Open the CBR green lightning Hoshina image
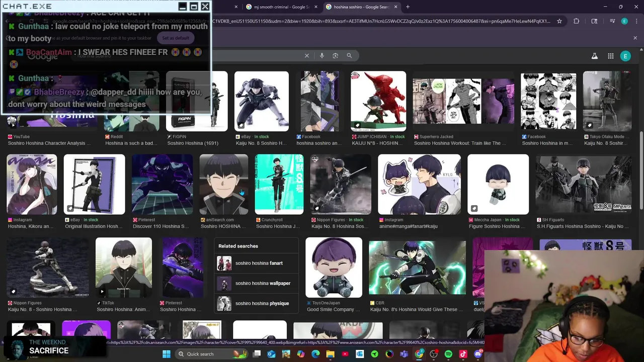This screenshot has width=644, height=362. [x=418, y=267]
